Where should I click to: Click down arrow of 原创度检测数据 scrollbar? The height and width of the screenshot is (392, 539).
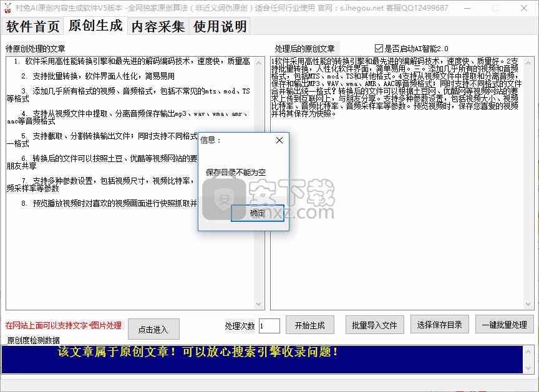tap(528, 368)
